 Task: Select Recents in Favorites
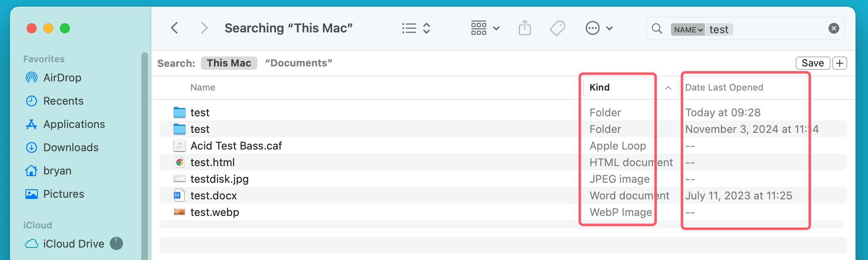(63, 101)
